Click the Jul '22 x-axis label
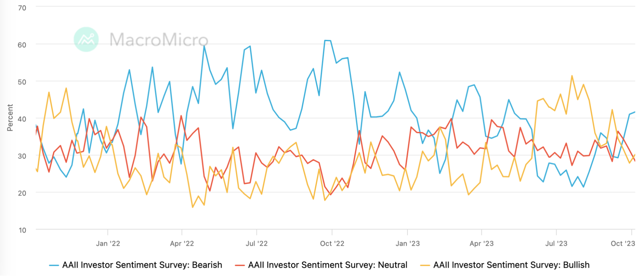This screenshot has height=276, width=644. pyautogui.click(x=257, y=243)
